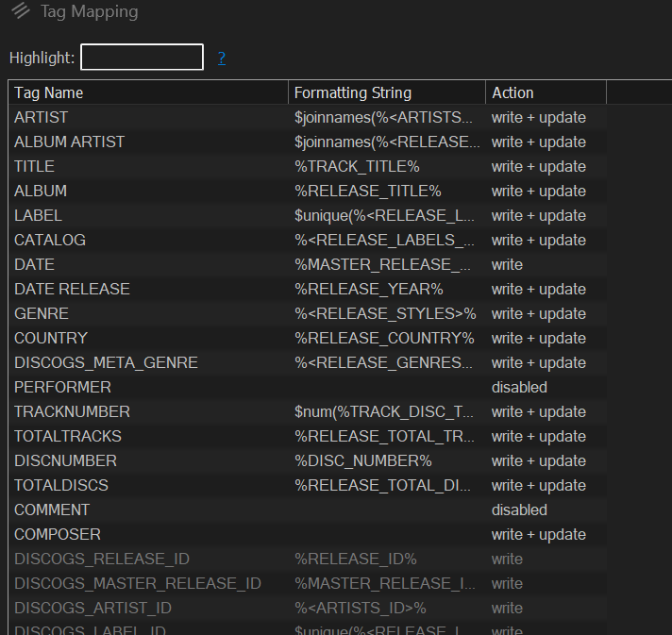Toggle the write action for DISCOGS_ARTIST_ID

click(x=507, y=609)
